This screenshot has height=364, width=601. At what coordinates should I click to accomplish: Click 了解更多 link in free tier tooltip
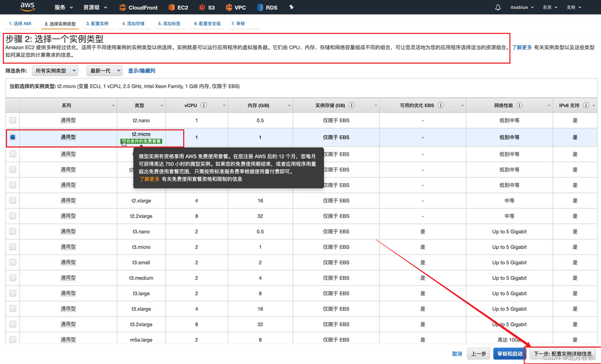pyautogui.click(x=150, y=179)
